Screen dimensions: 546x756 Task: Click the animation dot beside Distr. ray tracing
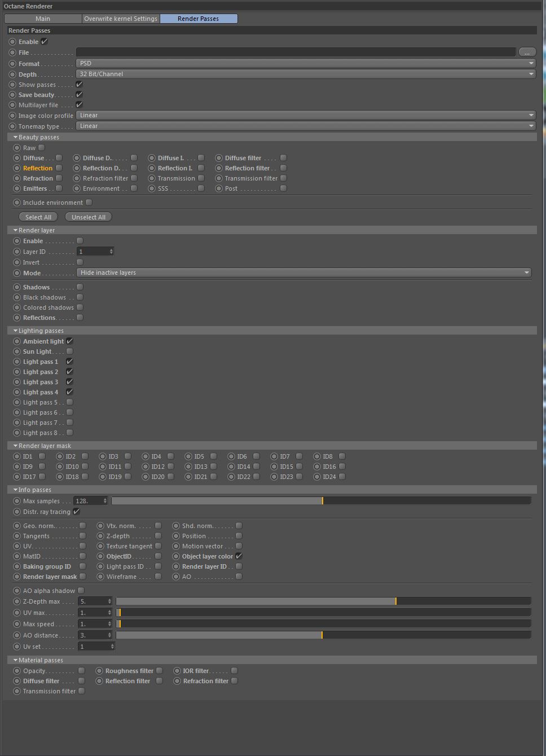[x=17, y=512]
